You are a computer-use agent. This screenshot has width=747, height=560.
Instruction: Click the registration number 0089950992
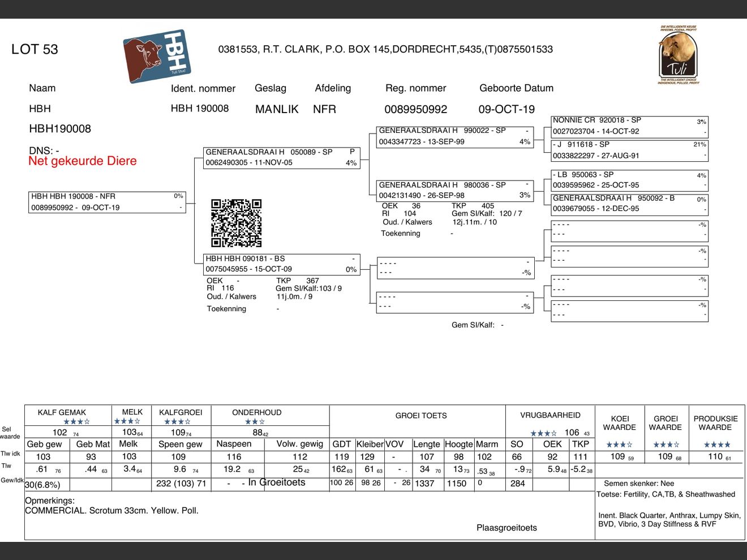415,109
